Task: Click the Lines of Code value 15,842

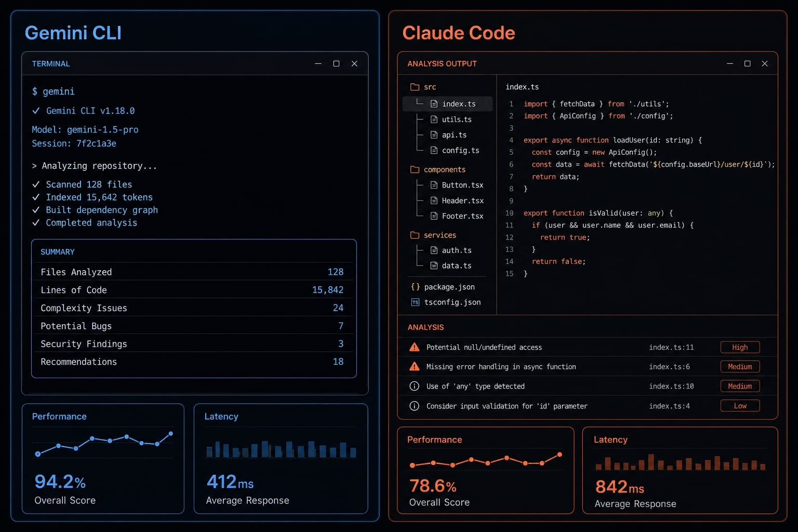Action: (328, 290)
